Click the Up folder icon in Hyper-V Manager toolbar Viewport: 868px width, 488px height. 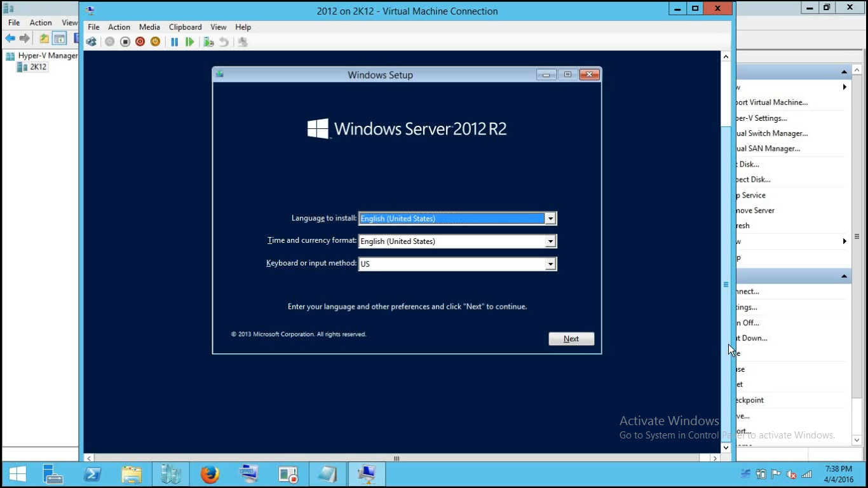click(x=44, y=39)
